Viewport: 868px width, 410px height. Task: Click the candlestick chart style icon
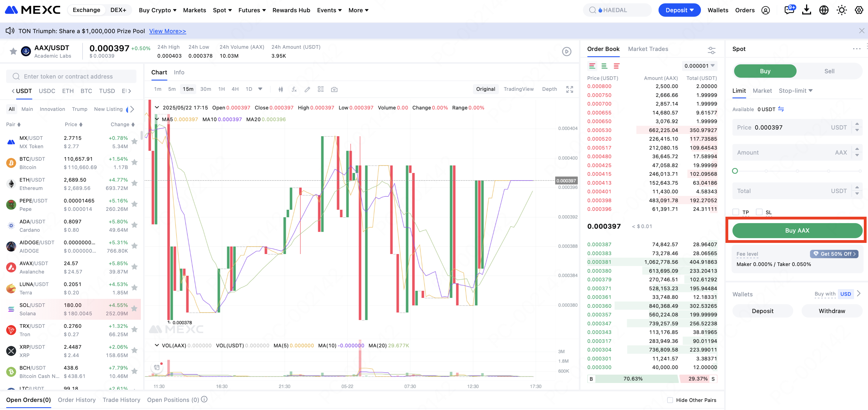[x=280, y=89]
